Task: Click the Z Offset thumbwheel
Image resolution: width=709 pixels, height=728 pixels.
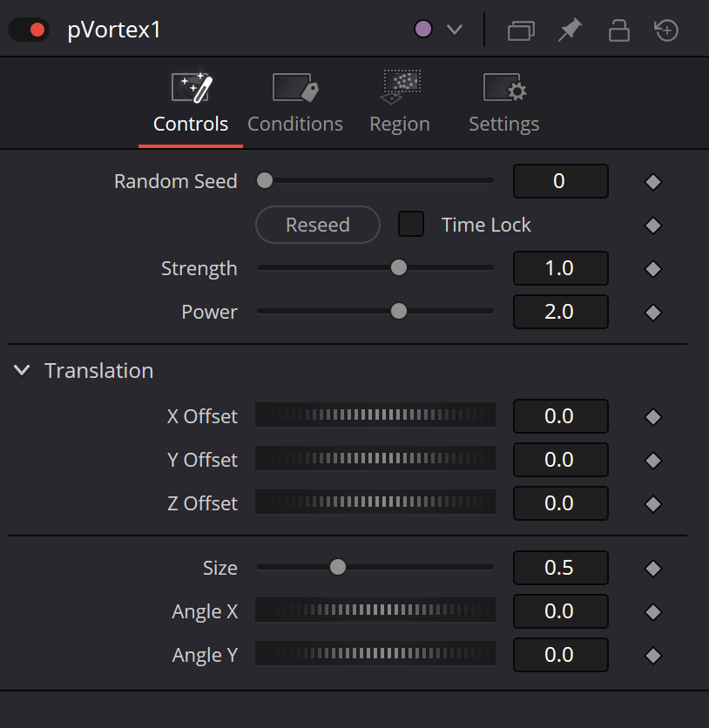Action: pos(375,502)
